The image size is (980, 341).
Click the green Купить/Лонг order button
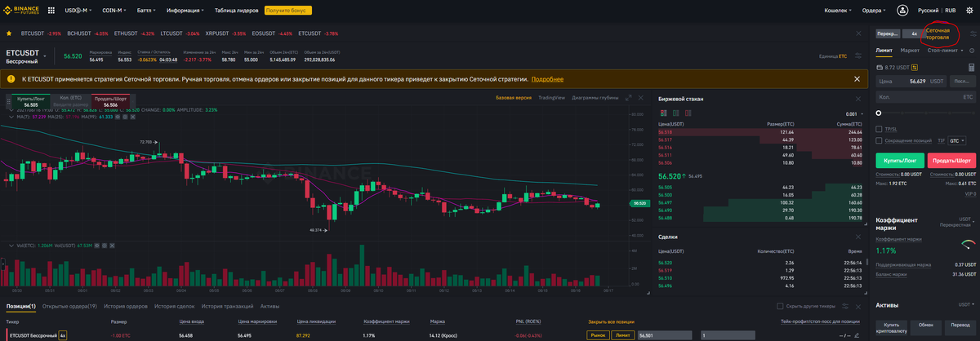[x=900, y=161]
